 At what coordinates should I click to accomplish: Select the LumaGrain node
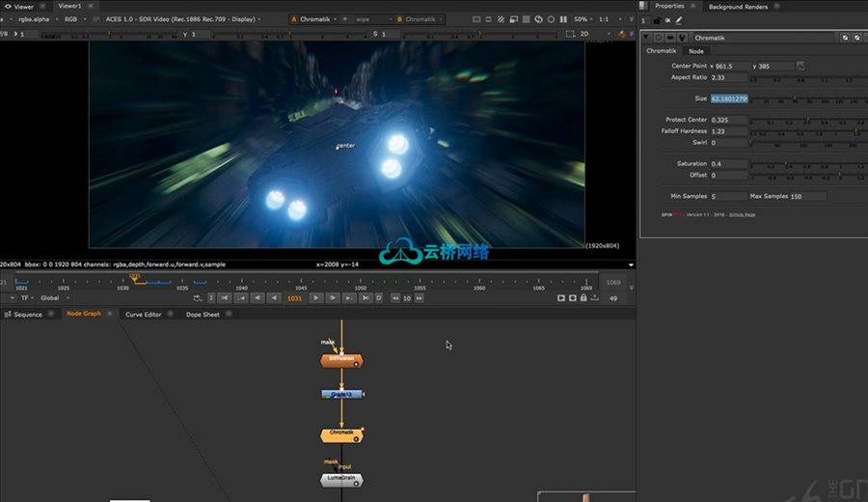(x=341, y=479)
